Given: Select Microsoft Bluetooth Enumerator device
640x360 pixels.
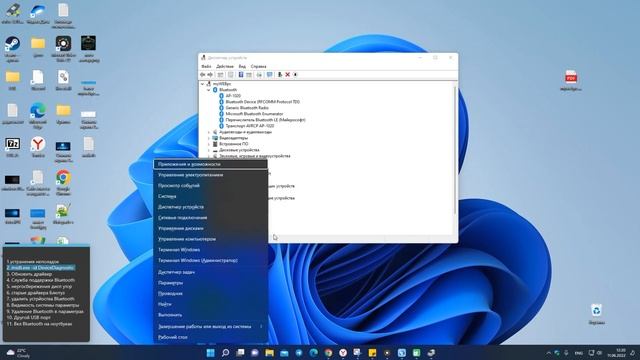Looking at the screenshot, I should click(254, 114).
